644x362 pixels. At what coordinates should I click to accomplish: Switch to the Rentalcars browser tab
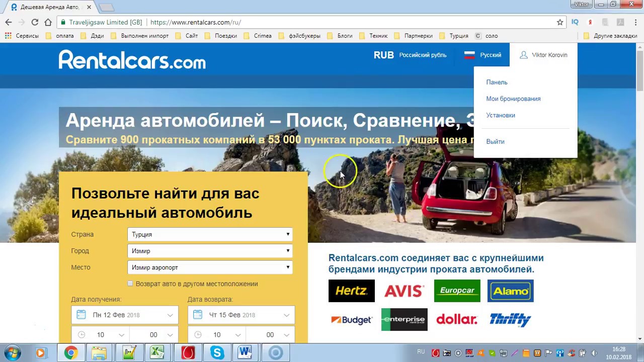pos(49,7)
